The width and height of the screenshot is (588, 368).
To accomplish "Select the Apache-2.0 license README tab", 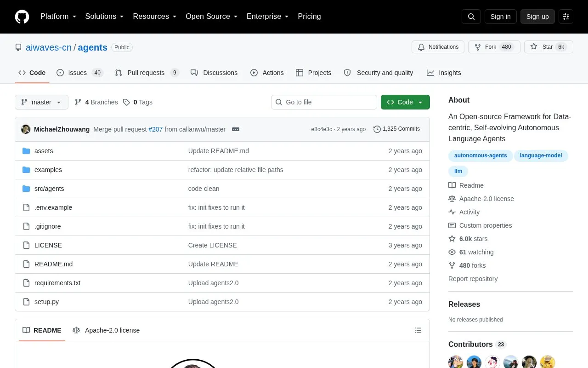I will click(x=106, y=330).
